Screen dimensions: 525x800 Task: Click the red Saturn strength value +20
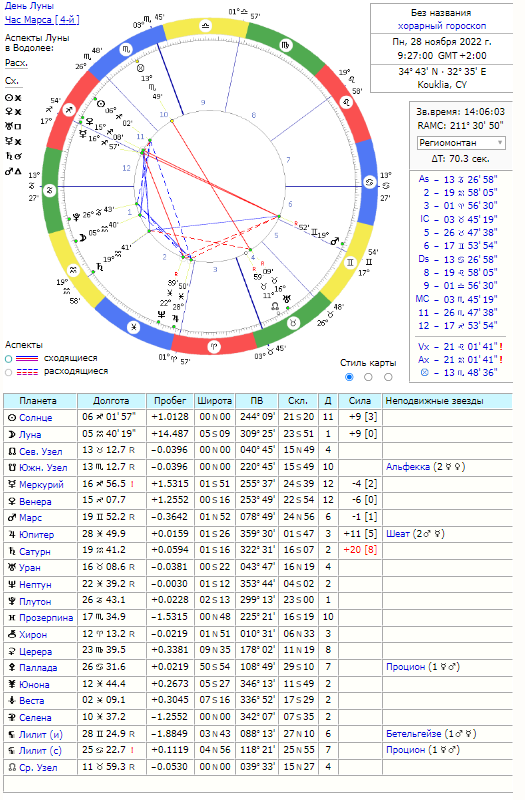click(352, 550)
